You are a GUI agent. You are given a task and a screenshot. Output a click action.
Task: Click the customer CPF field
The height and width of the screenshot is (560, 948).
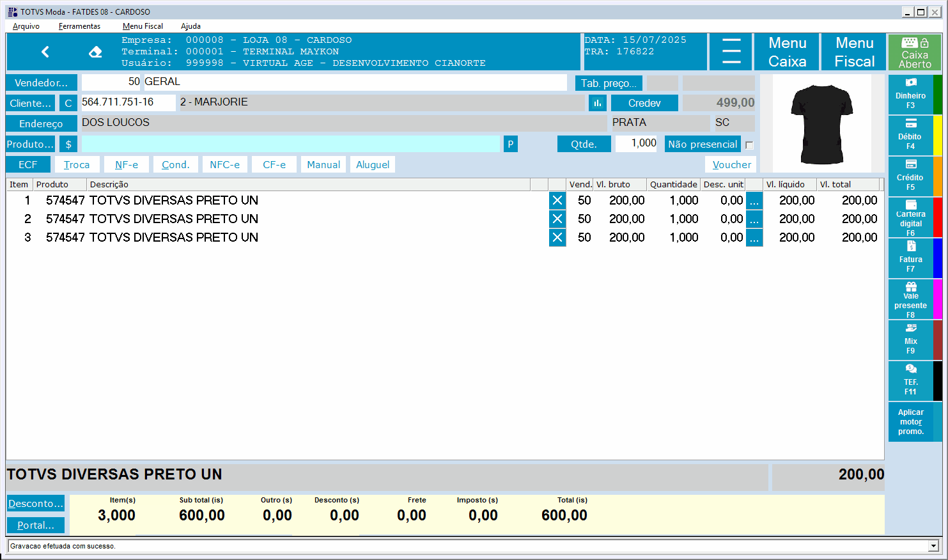tap(128, 102)
